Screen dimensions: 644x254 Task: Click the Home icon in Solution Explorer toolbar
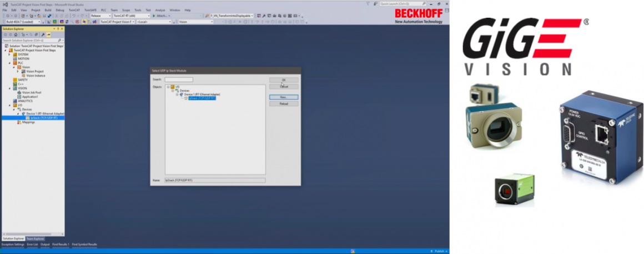(x=16, y=34)
